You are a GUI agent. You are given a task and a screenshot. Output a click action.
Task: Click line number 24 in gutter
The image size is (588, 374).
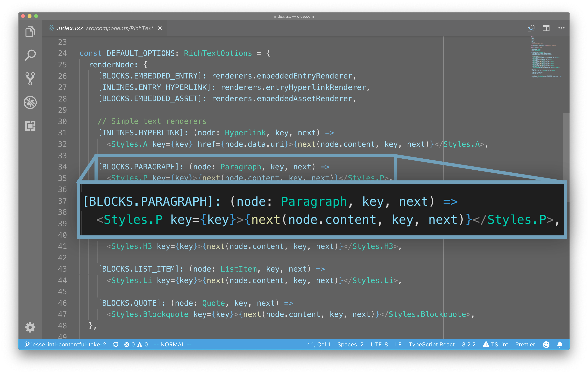63,53
